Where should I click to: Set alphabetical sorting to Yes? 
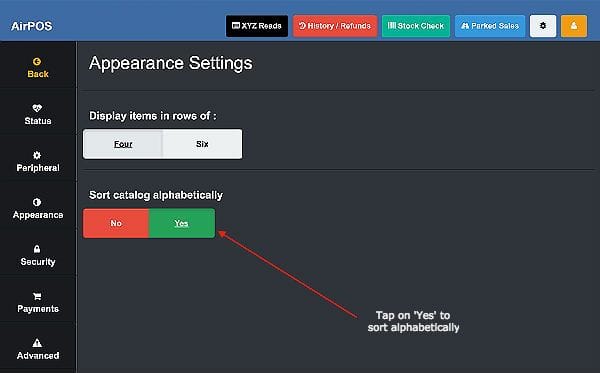coord(182,223)
